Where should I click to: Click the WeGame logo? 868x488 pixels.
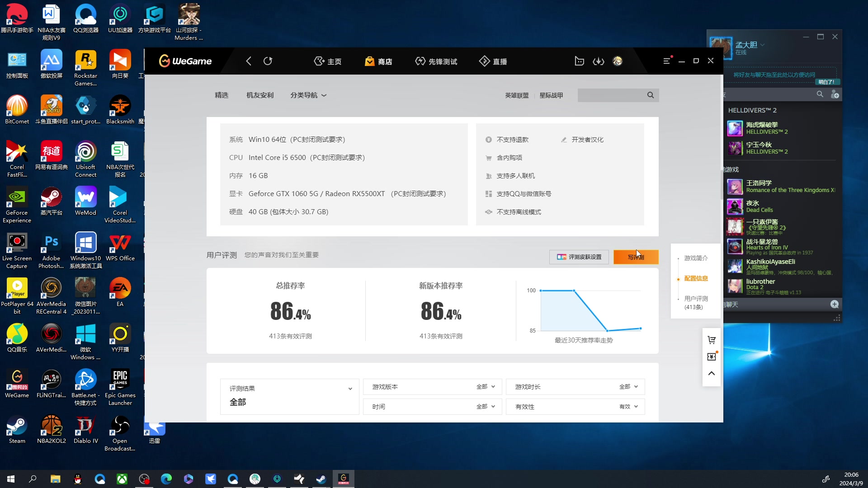tap(185, 61)
